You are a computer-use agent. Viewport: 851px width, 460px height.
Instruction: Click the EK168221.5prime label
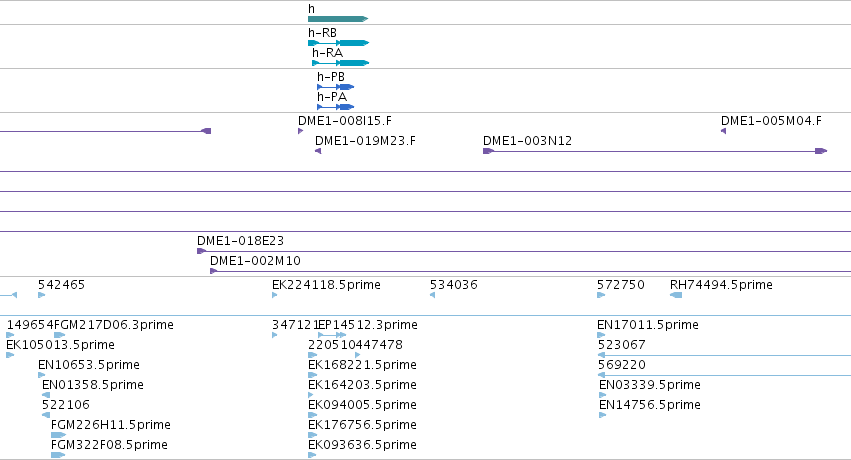(363, 365)
